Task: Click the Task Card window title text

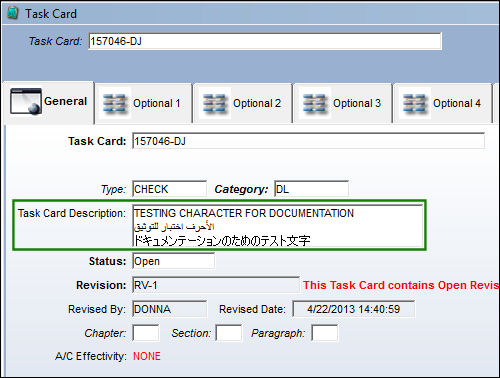Action: tap(51, 14)
